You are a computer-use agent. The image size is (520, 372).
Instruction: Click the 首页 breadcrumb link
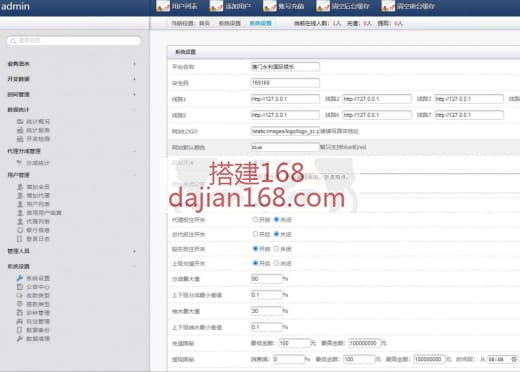(204, 23)
